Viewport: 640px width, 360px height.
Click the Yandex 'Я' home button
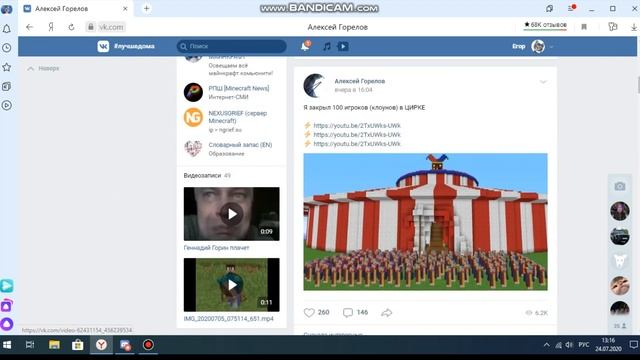click(51, 27)
